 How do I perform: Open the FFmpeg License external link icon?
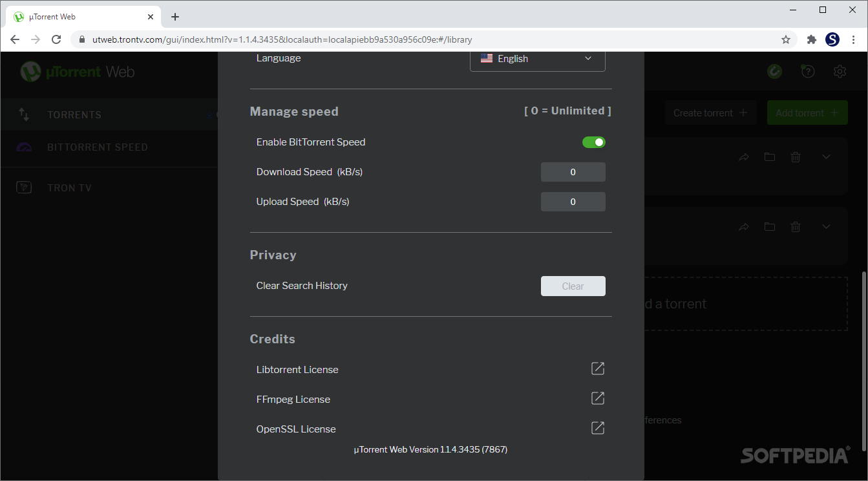(598, 398)
